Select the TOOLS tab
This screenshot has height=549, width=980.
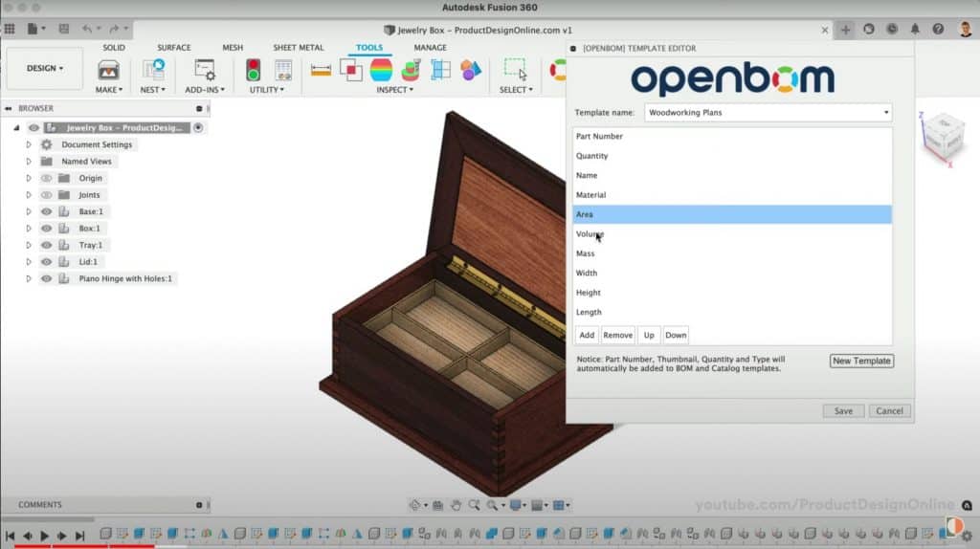click(368, 48)
